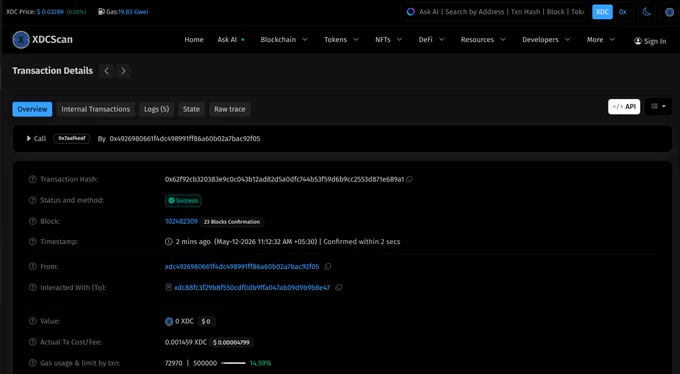This screenshot has height=374, width=680.
Task: Expand the Call disclosure triangle
Action: (x=29, y=138)
